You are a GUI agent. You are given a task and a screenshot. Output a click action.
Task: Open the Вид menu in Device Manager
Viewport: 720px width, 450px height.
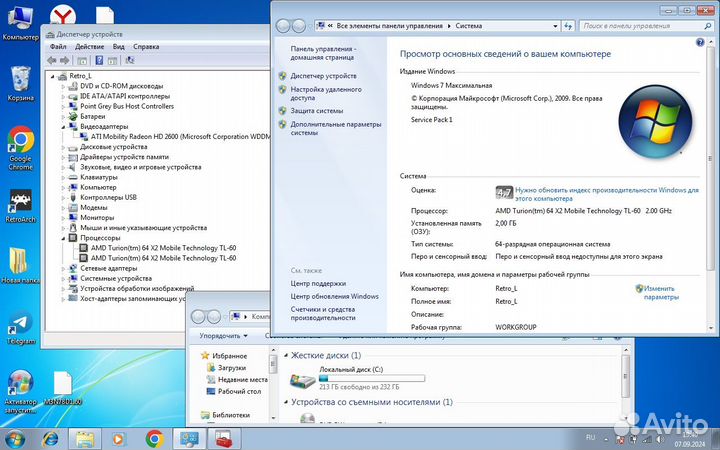click(x=118, y=46)
